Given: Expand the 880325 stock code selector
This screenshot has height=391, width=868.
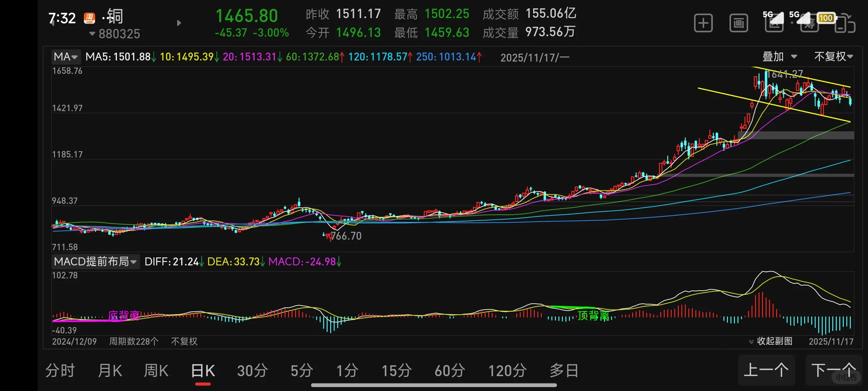Looking at the screenshot, I should pos(115,34).
